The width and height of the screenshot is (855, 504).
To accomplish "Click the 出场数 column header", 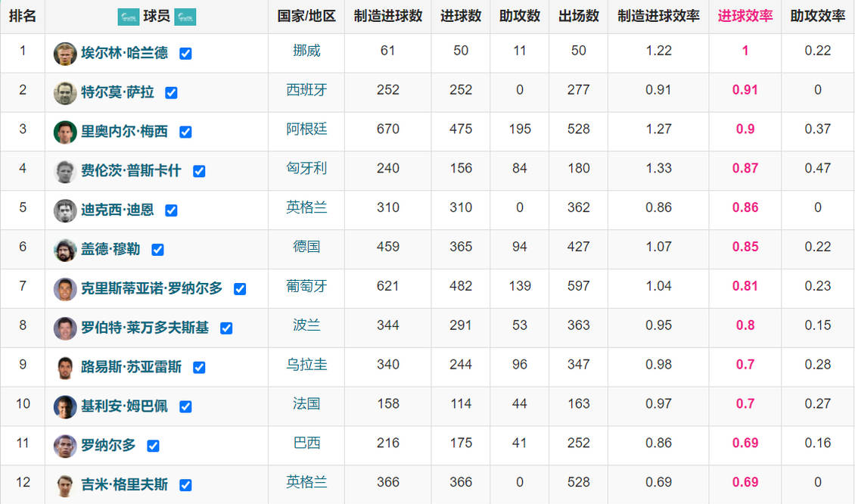I will tap(579, 17).
